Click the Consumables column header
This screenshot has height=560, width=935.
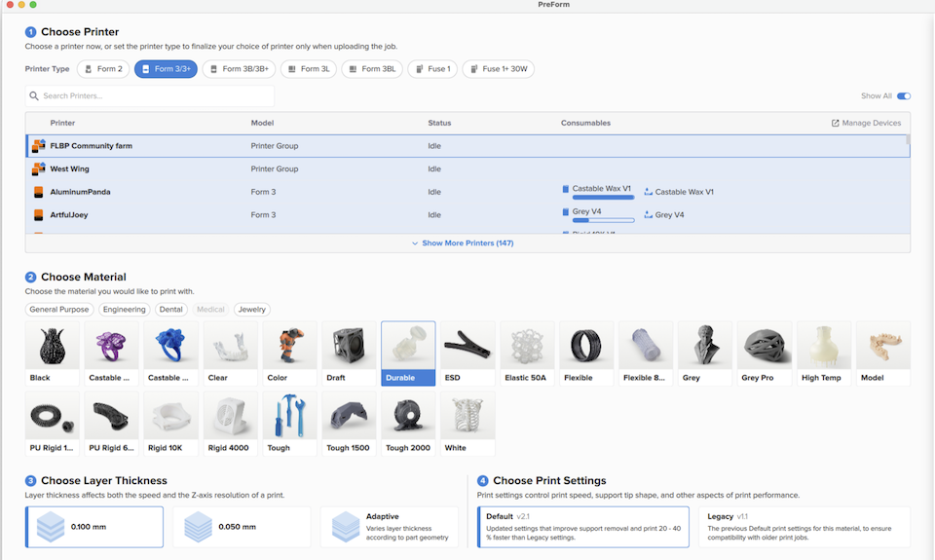[585, 123]
